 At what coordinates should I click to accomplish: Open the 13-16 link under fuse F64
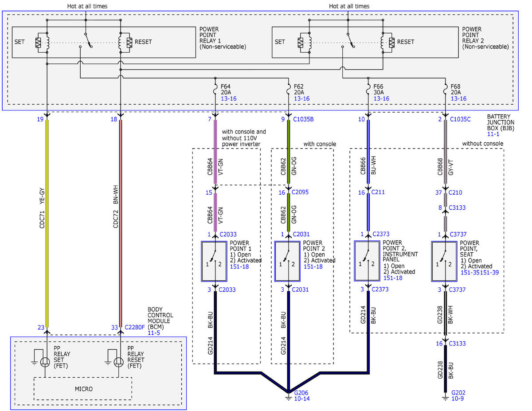pos(228,98)
